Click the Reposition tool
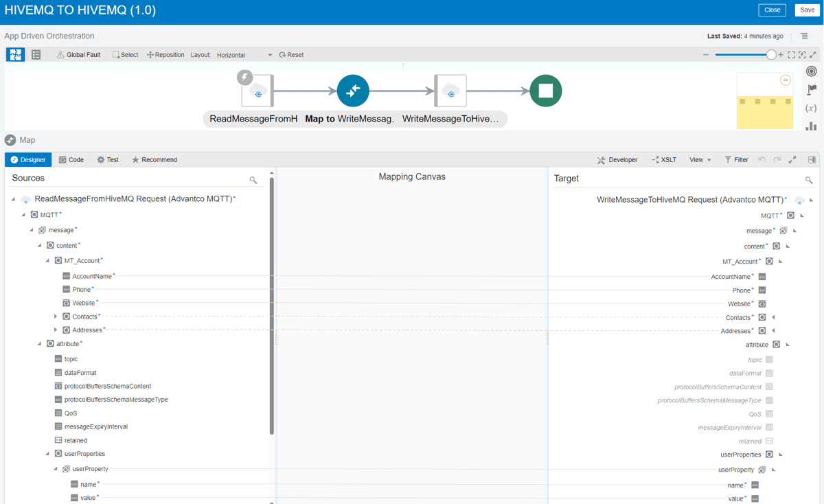This screenshot has width=824, height=504. (165, 55)
